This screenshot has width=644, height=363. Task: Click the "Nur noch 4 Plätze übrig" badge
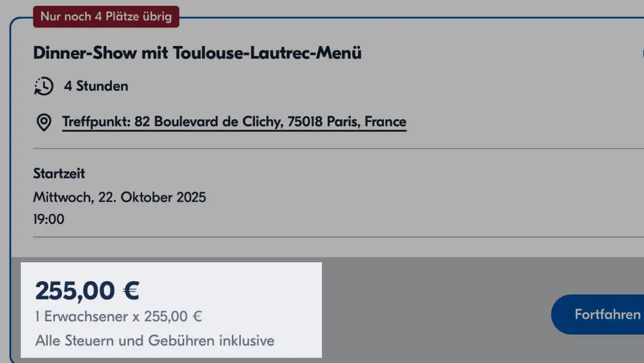(x=106, y=16)
